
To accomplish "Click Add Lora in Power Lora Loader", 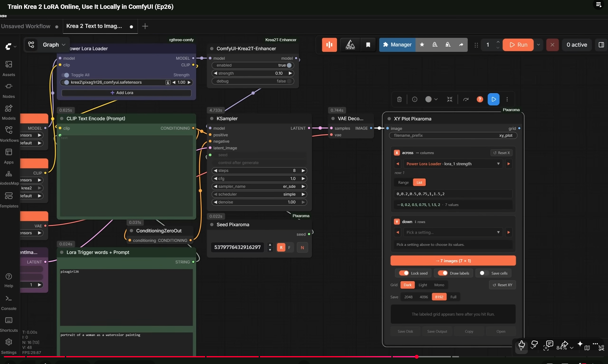I will [x=126, y=93].
